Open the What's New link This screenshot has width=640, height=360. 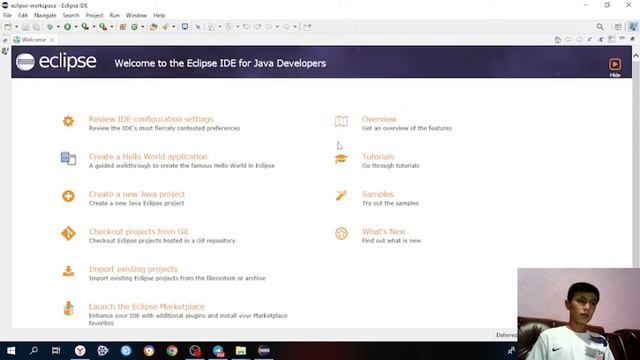[x=384, y=232]
